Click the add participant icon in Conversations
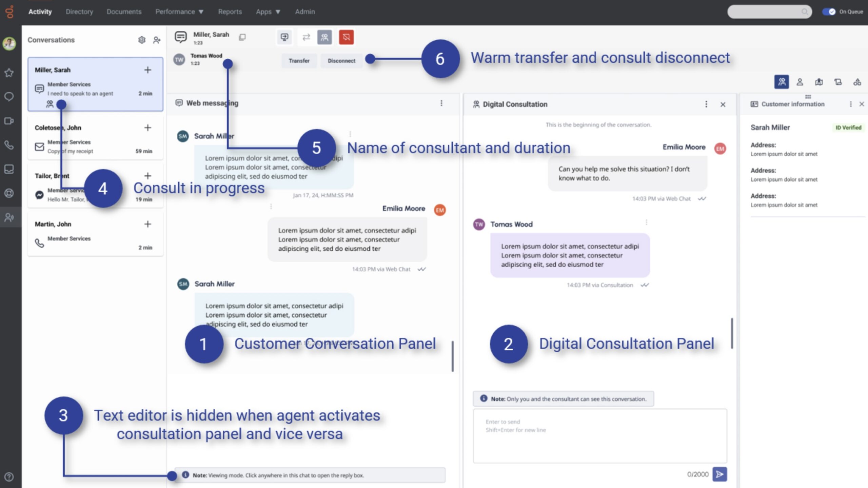Viewport: 868px width, 488px height. [x=156, y=40]
